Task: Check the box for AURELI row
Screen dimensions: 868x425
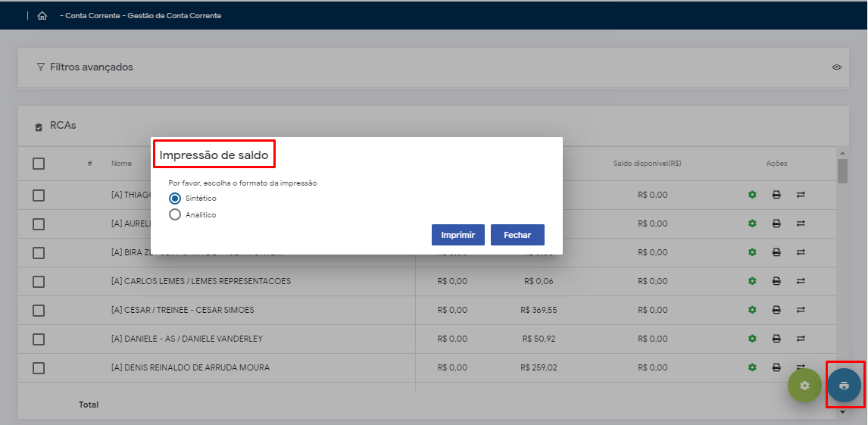Action: tap(39, 224)
